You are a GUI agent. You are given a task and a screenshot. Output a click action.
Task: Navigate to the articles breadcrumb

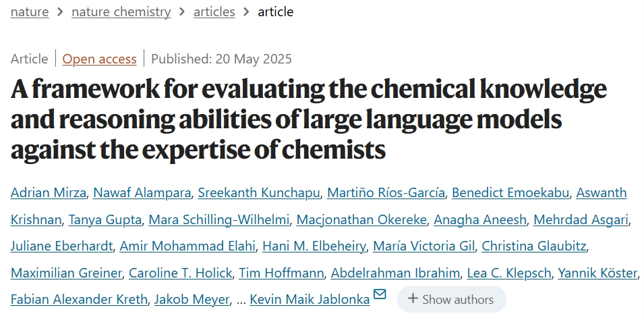(x=214, y=11)
